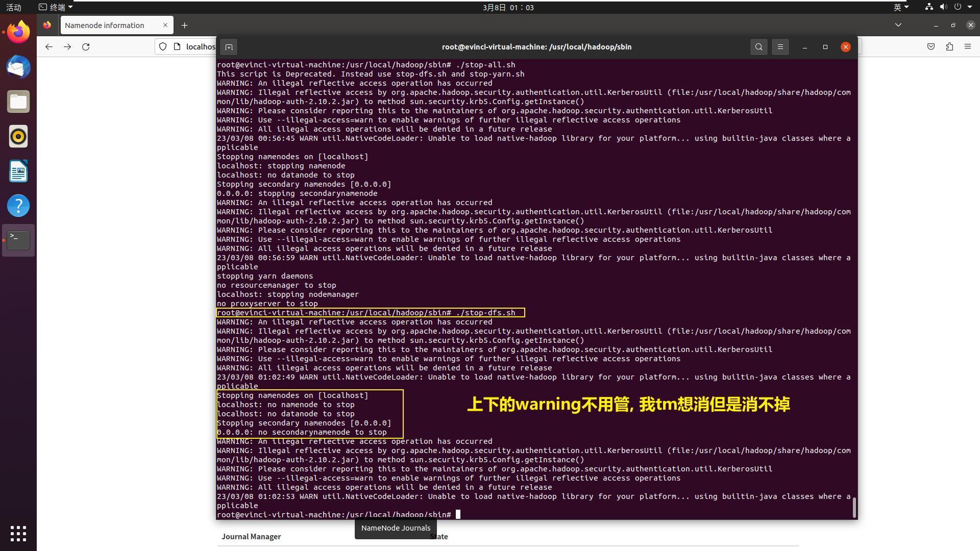Viewport: 980px width, 551px height.
Task: Open a new Firefox tab
Action: 185,25
